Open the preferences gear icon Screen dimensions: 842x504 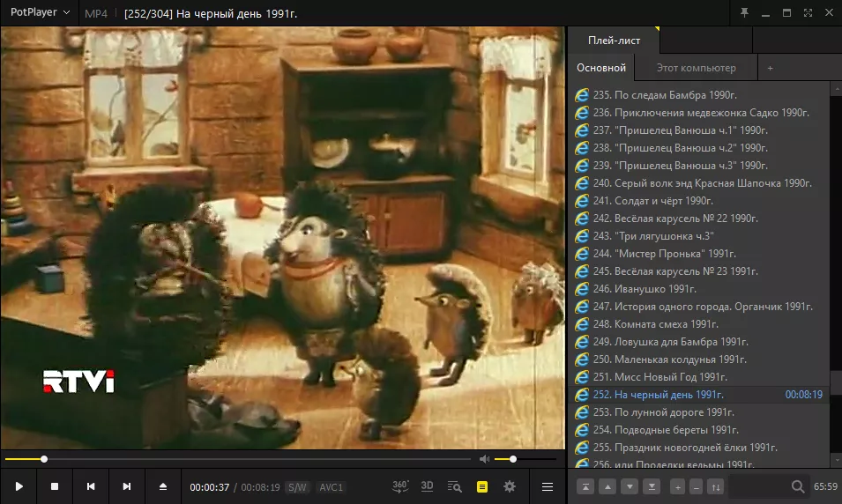coord(510,486)
